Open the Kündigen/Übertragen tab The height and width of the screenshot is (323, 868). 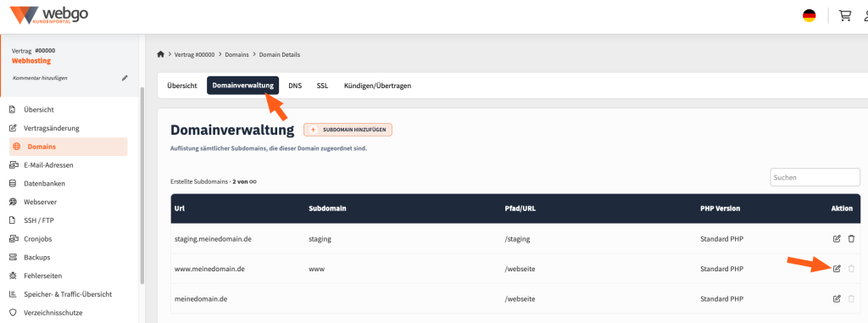(x=377, y=86)
